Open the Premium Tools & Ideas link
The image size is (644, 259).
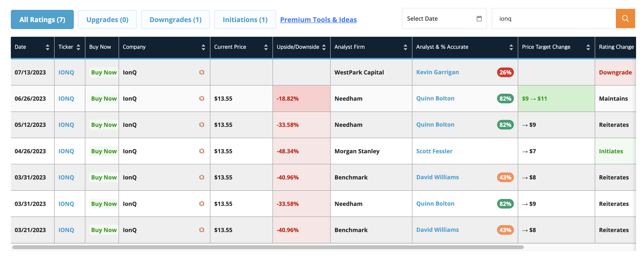[x=318, y=19]
